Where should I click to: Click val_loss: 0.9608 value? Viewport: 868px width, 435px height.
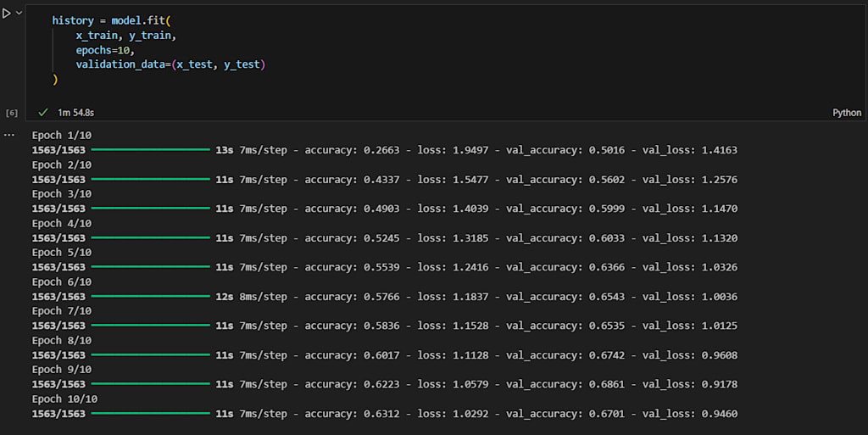click(690, 355)
